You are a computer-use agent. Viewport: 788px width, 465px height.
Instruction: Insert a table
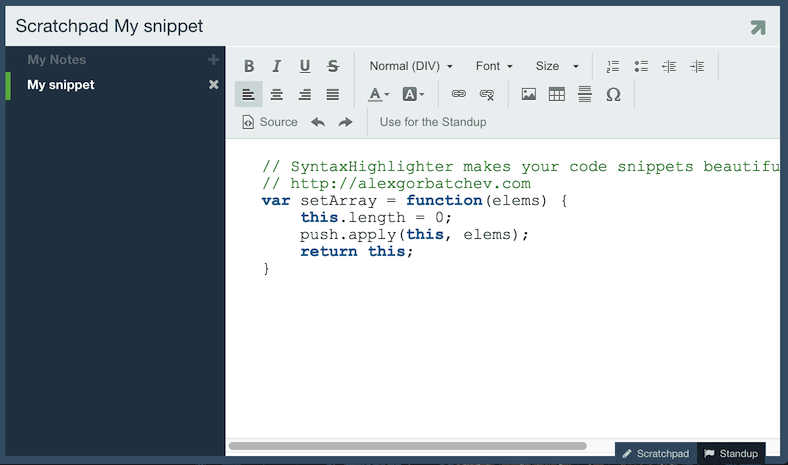coord(557,94)
